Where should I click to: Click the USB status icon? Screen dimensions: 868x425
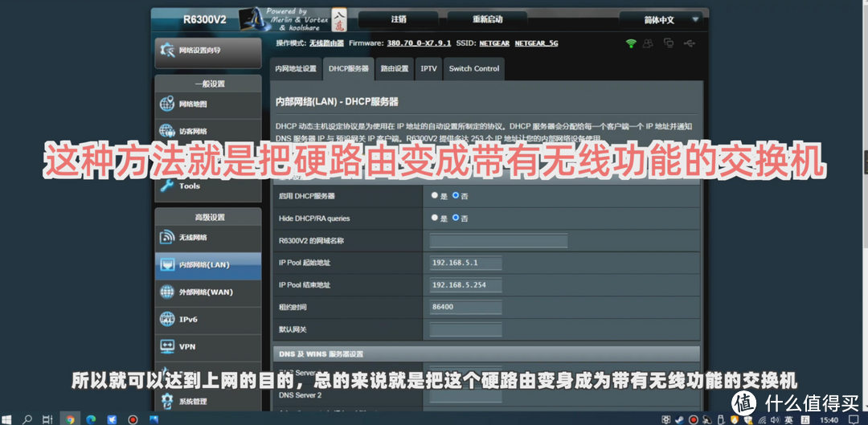[690, 43]
